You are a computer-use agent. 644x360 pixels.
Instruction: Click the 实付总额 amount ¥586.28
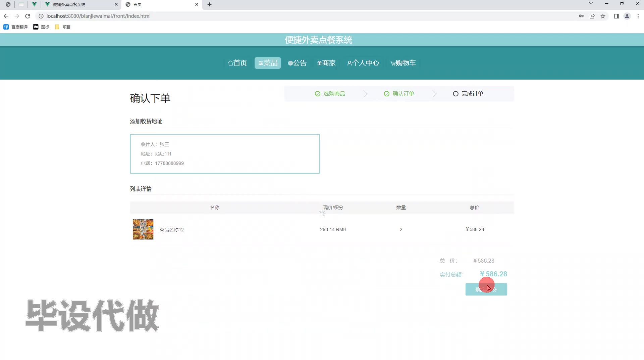coord(493,274)
